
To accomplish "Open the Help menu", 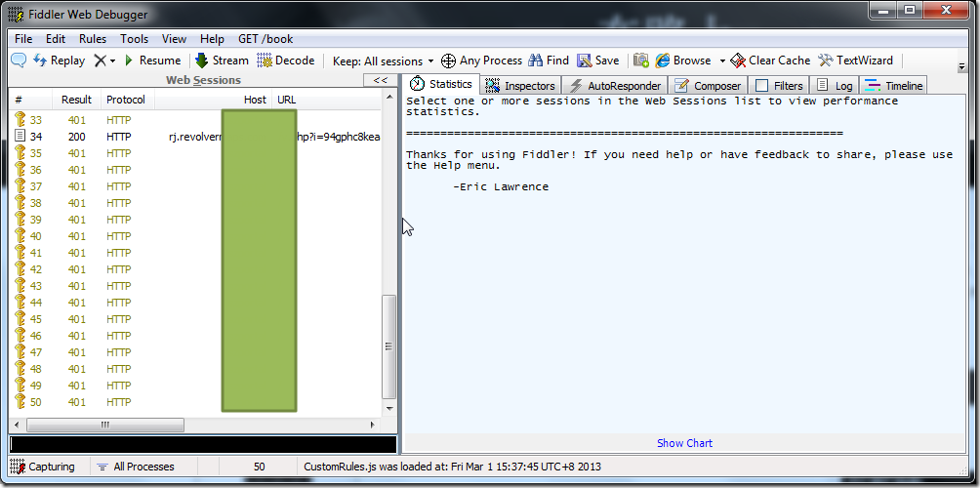I will [x=212, y=39].
